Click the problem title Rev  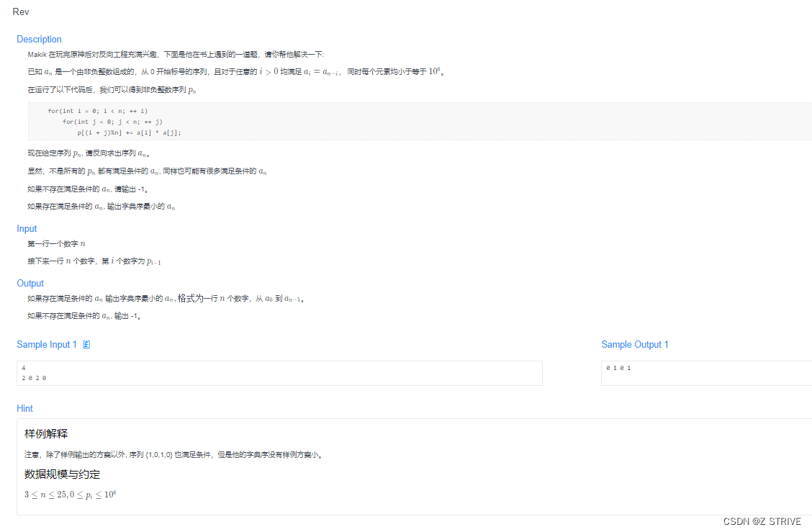point(20,12)
